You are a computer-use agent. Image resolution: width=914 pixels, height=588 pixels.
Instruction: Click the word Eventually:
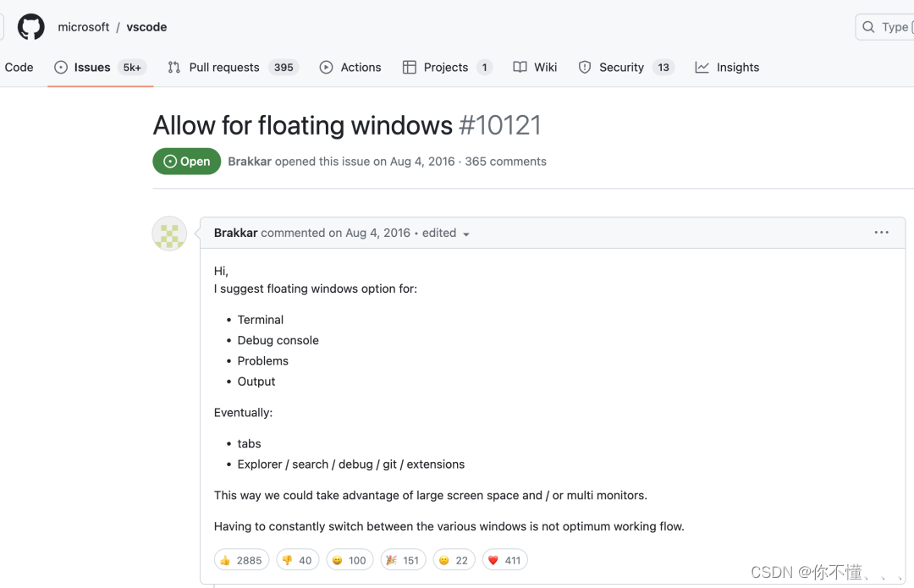coord(243,413)
